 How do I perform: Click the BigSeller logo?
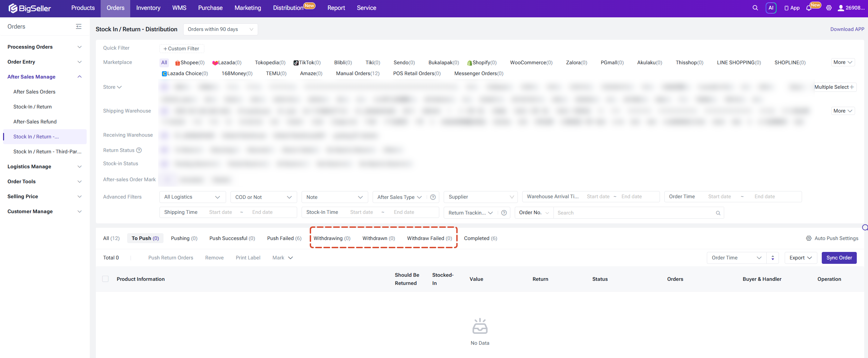coord(30,8)
